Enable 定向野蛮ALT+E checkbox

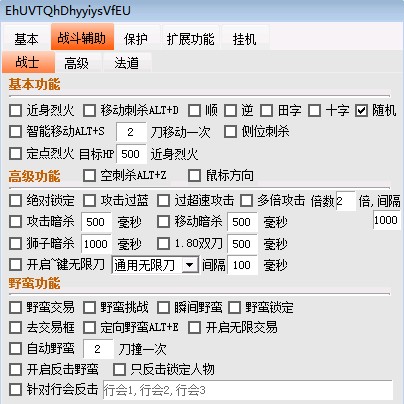[x=89, y=328]
